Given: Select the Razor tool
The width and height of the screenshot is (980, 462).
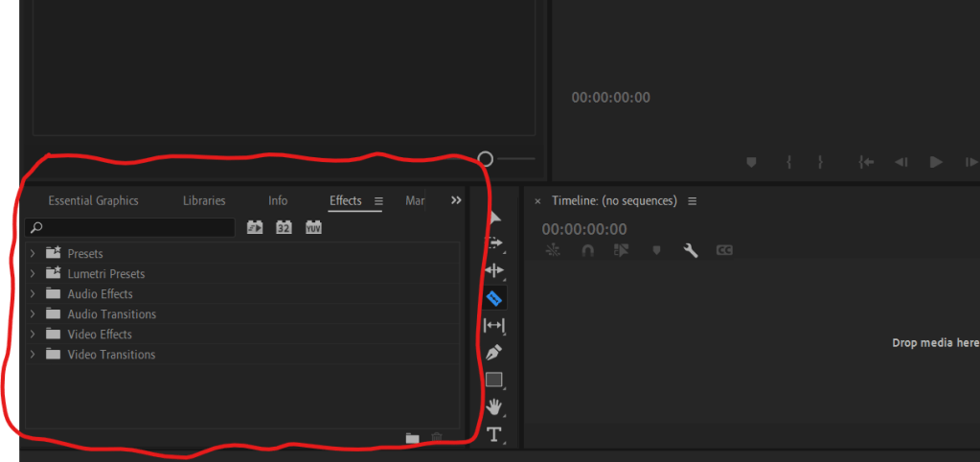Looking at the screenshot, I should coord(494,298).
